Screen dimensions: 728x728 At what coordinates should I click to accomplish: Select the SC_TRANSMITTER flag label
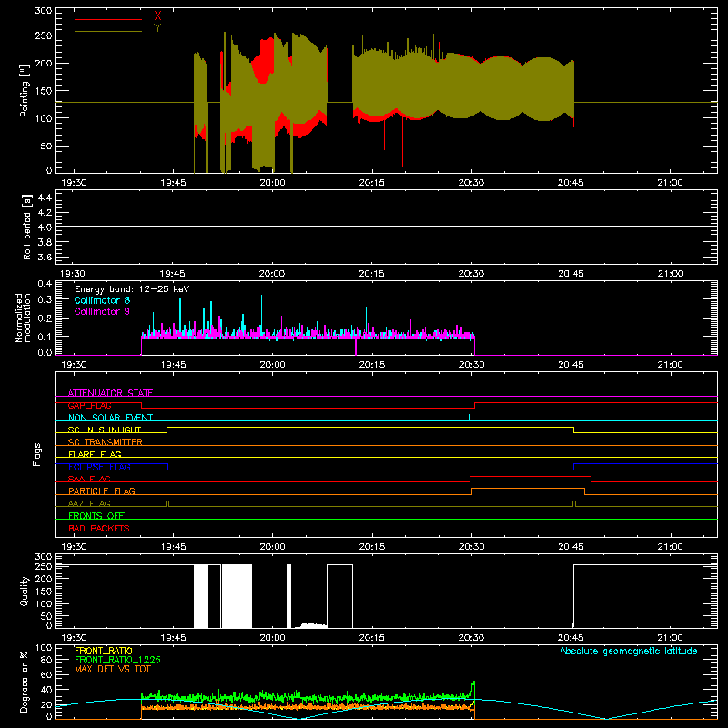coord(106,442)
